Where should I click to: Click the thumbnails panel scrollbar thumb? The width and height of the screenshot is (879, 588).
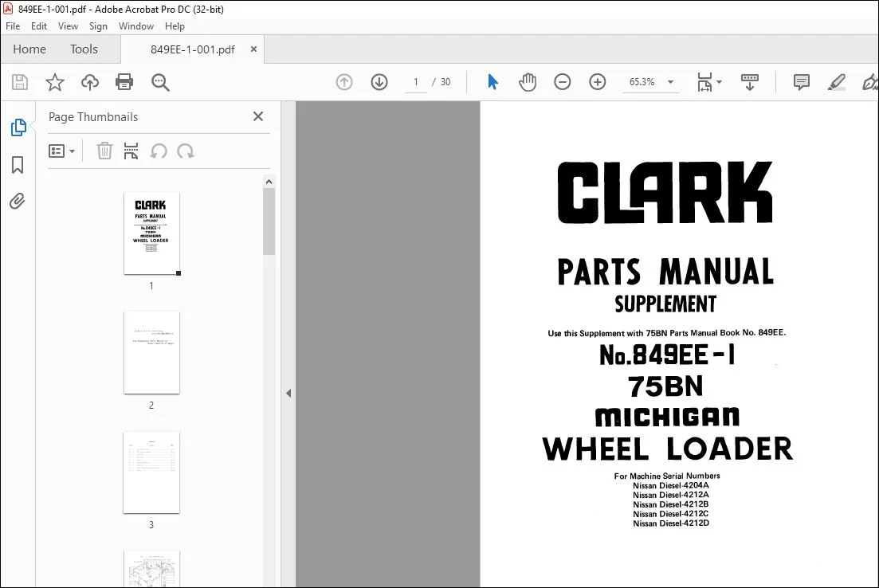(x=269, y=221)
